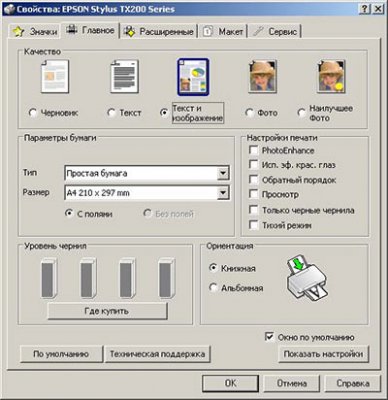Click the Показать настройки button

tap(323, 354)
